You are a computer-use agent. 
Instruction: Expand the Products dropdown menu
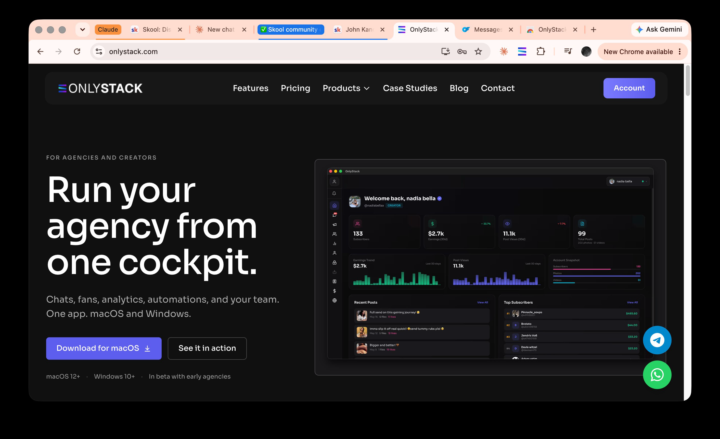(346, 88)
